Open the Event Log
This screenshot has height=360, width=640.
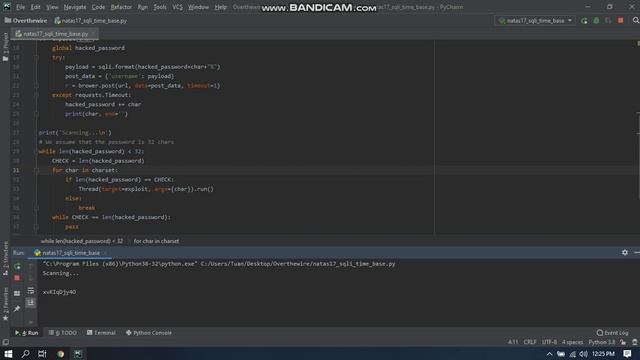(612, 333)
